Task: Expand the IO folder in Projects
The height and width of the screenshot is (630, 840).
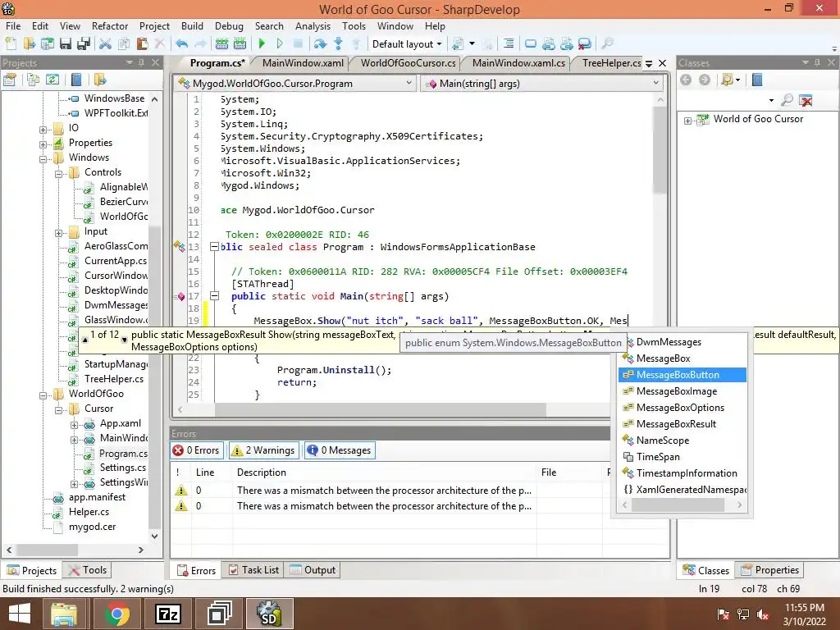Action: (43, 129)
